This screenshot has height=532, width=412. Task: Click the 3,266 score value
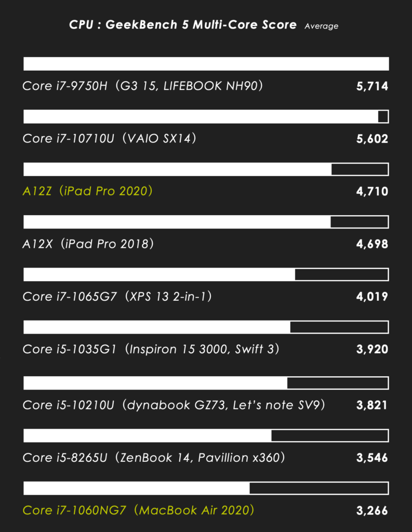[x=372, y=511]
